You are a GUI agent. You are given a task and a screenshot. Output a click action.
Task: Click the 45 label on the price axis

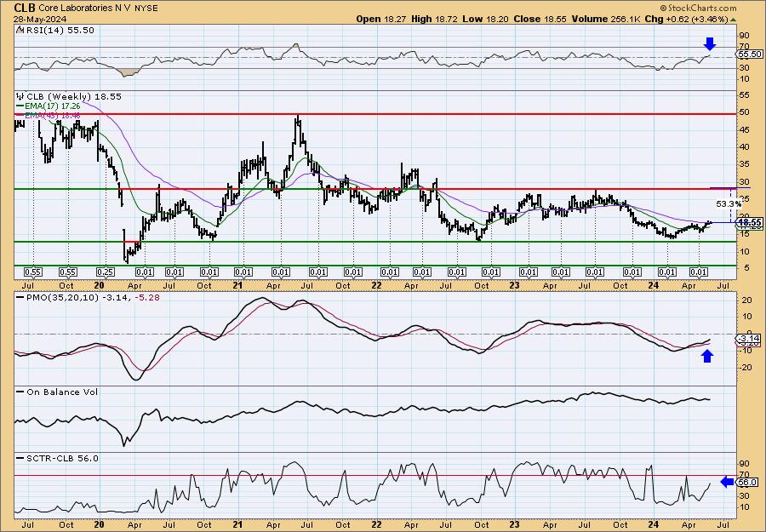point(745,129)
